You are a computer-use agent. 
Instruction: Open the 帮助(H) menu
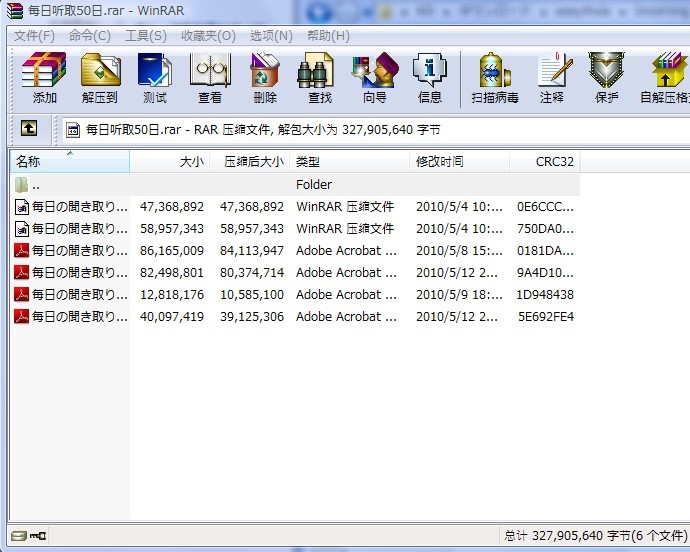[328, 36]
